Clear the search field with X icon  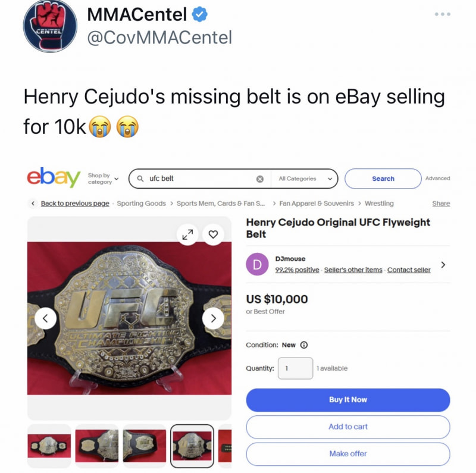pyautogui.click(x=260, y=178)
